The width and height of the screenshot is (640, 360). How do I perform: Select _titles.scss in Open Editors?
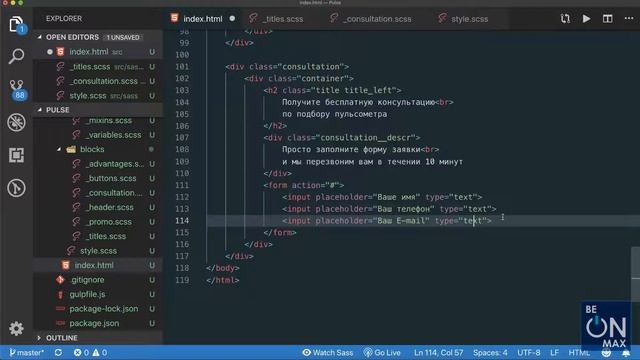point(98,67)
